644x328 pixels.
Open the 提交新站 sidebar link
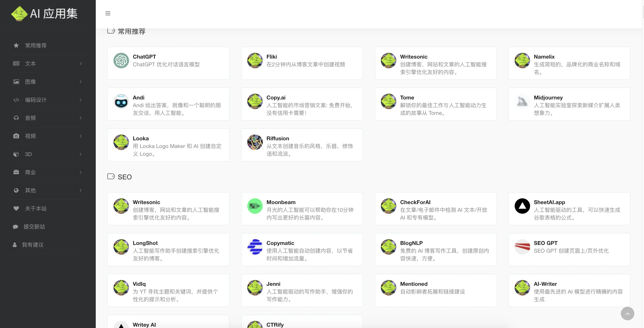[x=34, y=227]
